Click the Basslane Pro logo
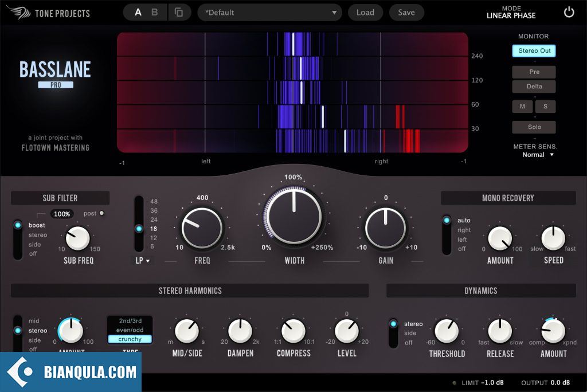 tap(56, 75)
